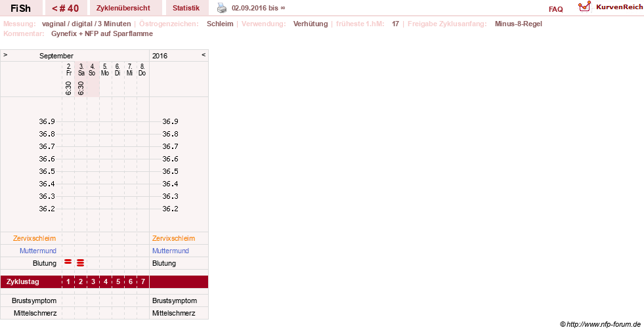Select cycle day 1 cell
This screenshot has height=332, width=644.
[x=68, y=282]
